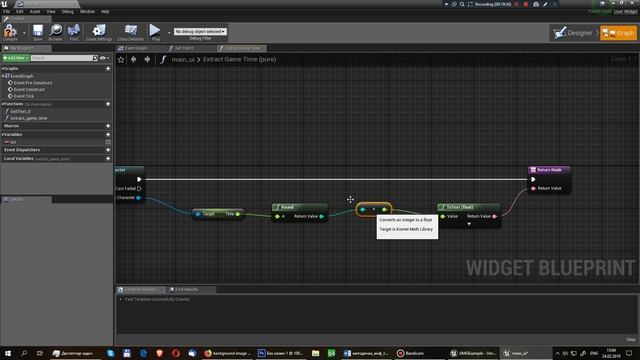This screenshot has height=360, width=640.
Task: Click the Add New button
Action: tap(16, 58)
